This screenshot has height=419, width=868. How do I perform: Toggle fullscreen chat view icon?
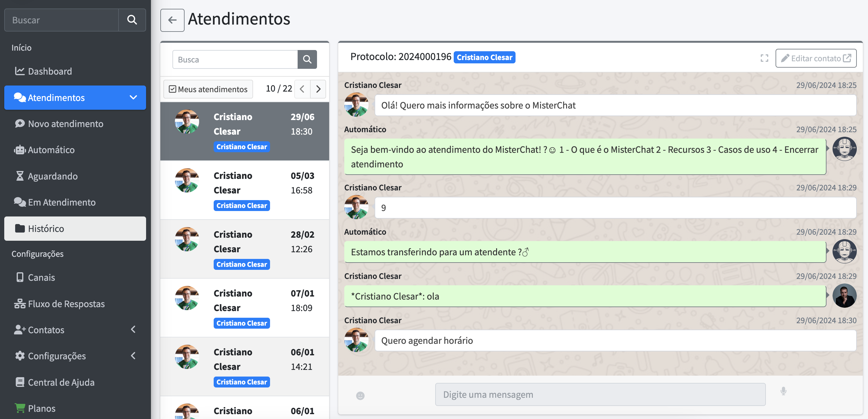point(764,58)
